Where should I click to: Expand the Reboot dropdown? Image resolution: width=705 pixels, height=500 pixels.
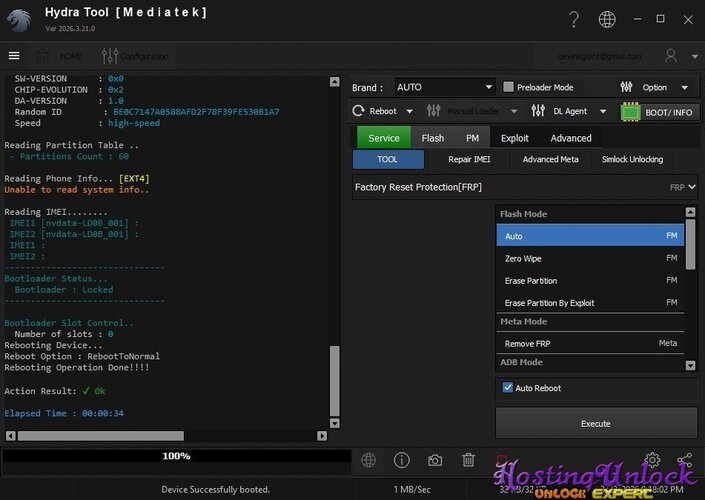(384, 111)
